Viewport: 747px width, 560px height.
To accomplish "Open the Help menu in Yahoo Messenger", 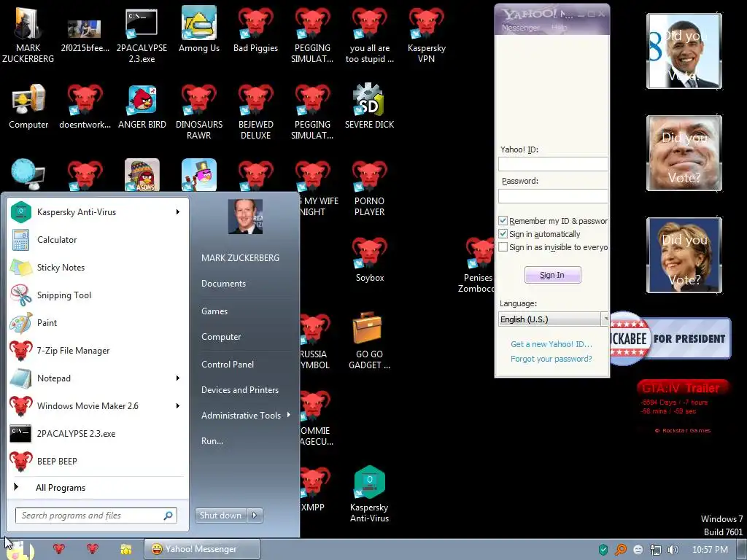I will [x=560, y=28].
